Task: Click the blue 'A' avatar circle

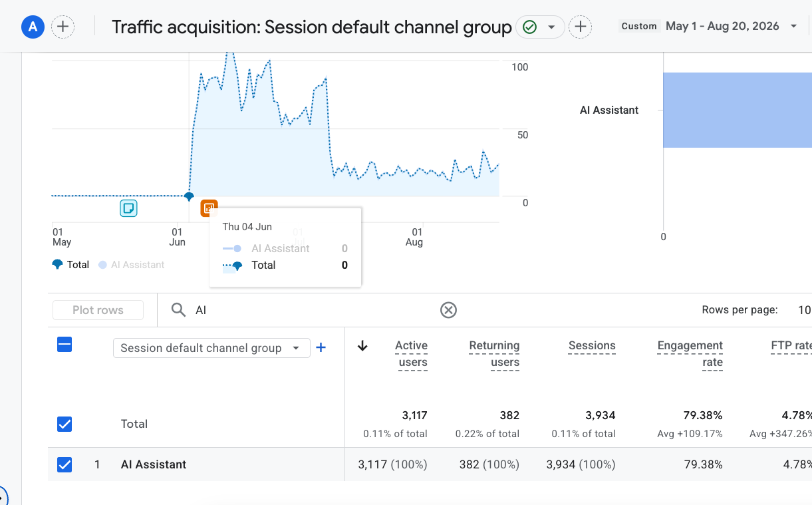Action: (x=33, y=27)
